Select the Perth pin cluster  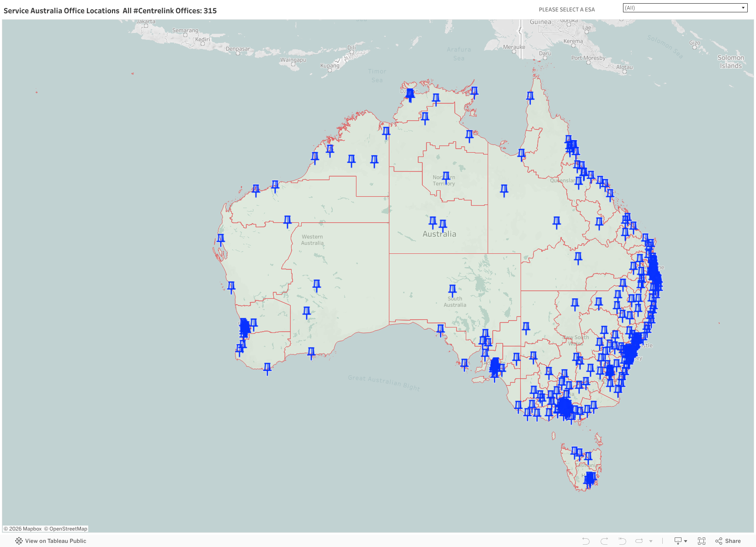point(245,327)
